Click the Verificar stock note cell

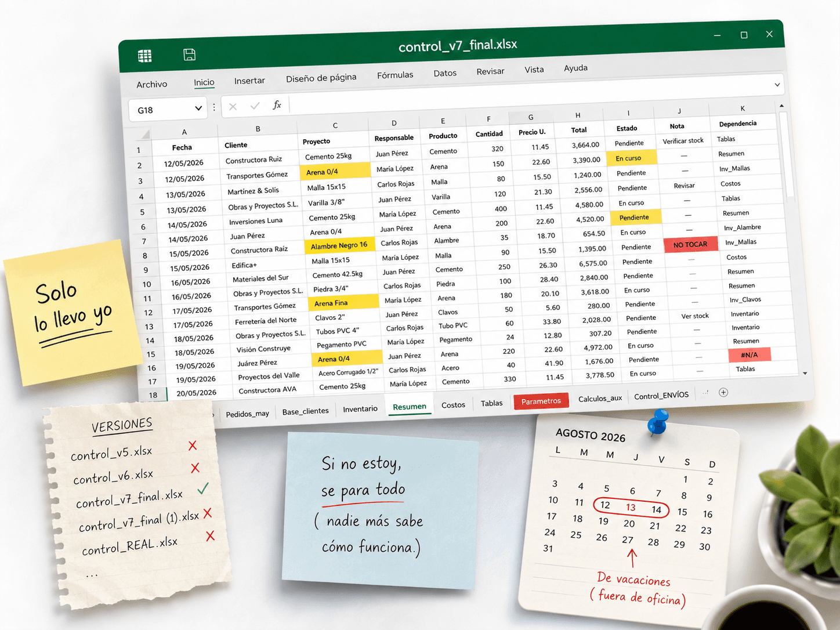[x=683, y=141]
